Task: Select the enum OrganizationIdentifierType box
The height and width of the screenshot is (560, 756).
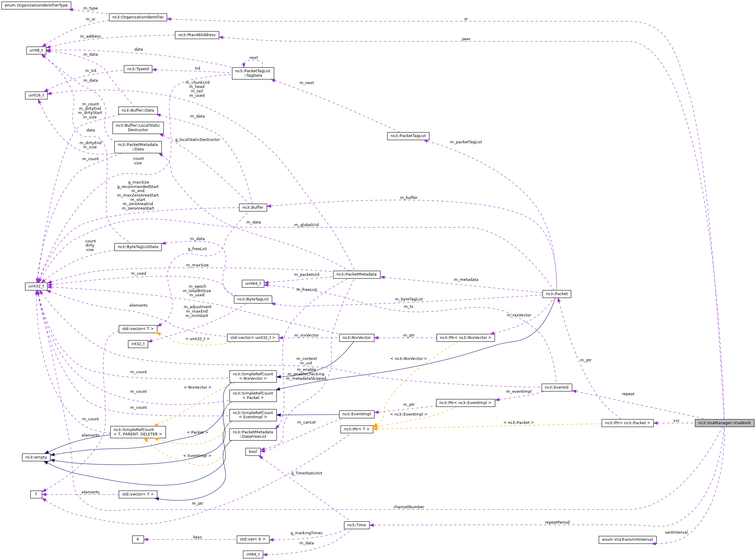Action: pyautogui.click(x=36, y=5)
